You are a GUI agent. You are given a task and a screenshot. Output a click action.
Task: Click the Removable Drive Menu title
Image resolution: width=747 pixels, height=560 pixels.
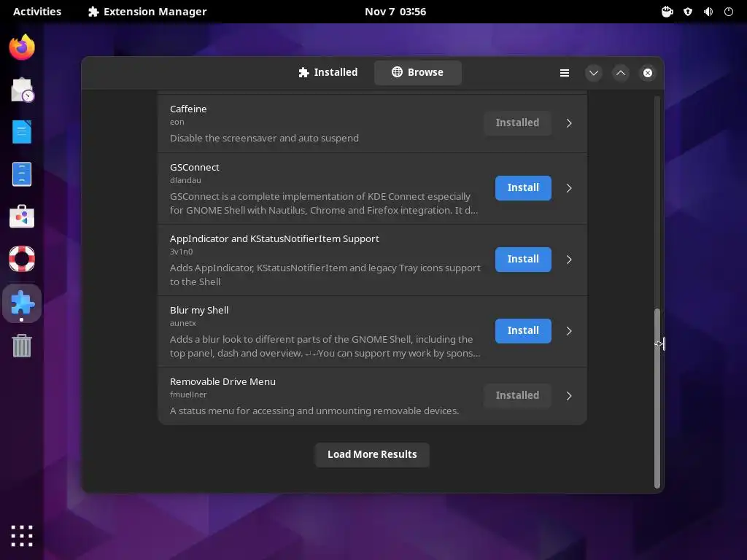pyautogui.click(x=222, y=381)
